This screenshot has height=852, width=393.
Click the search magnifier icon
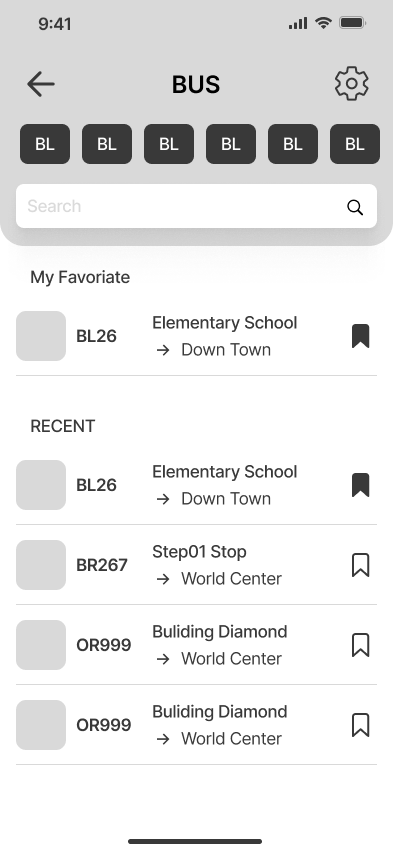pos(355,207)
